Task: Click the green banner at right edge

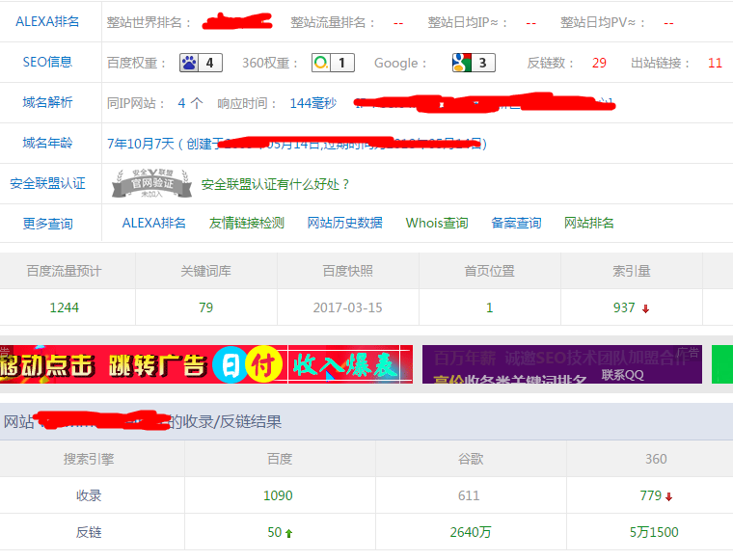Action: click(722, 364)
